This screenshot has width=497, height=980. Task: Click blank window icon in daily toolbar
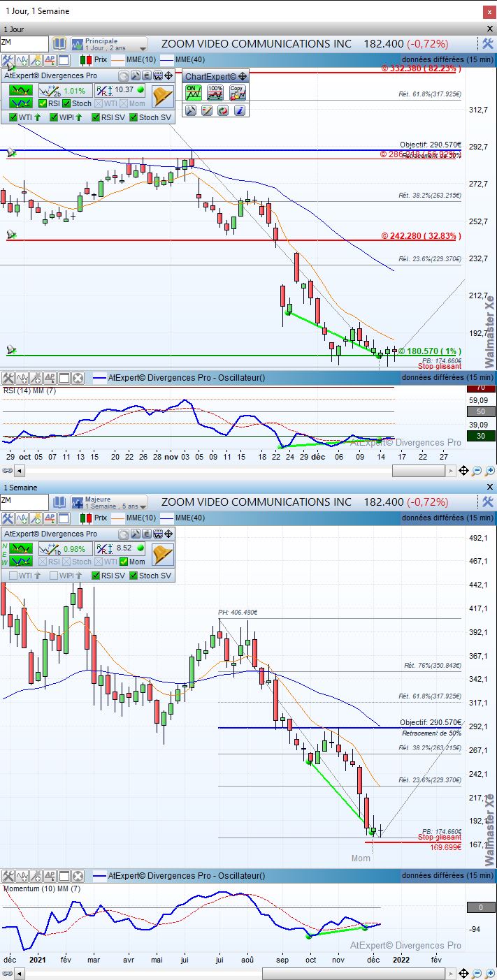(x=64, y=60)
